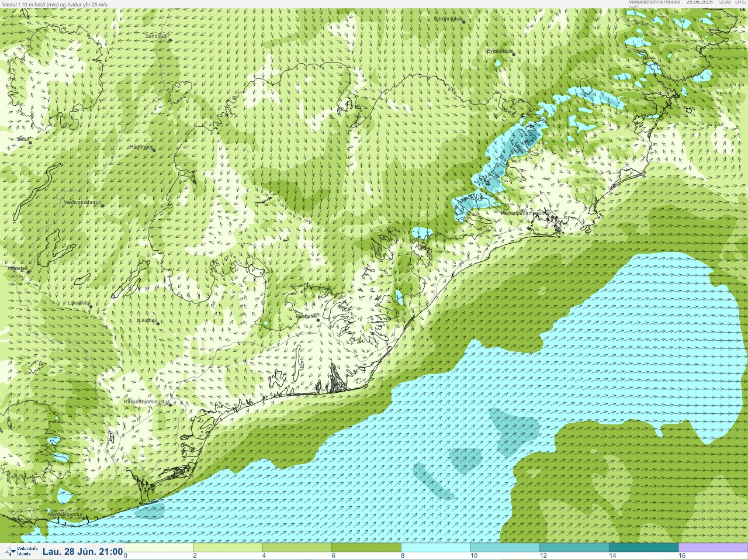Select the 8–10 m/s light cyan legend swatch

coord(435,548)
